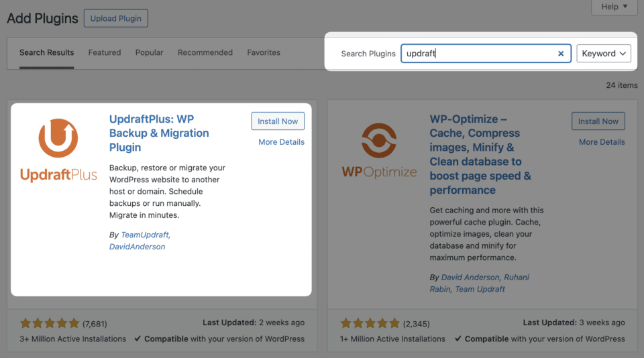Screen dimensions: 644x358
Task: Click David Anderson author link under WP-Optimize
Action: point(470,277)
